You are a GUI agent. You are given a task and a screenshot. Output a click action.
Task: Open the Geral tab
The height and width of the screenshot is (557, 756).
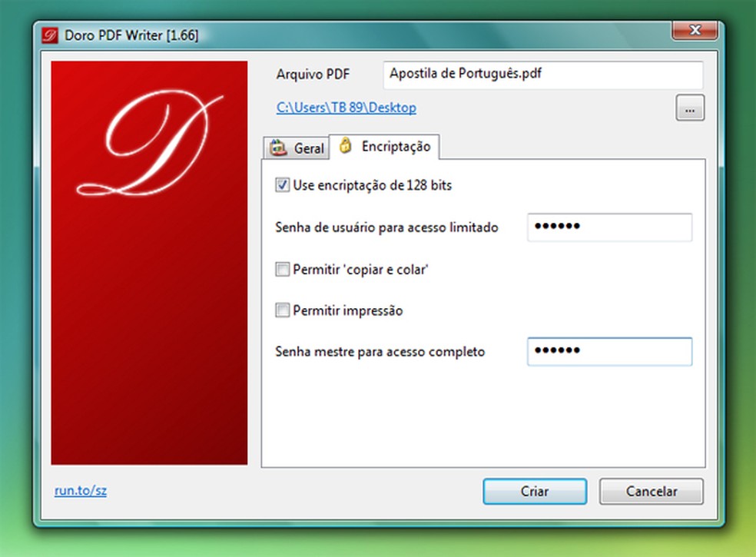[297, 148]
